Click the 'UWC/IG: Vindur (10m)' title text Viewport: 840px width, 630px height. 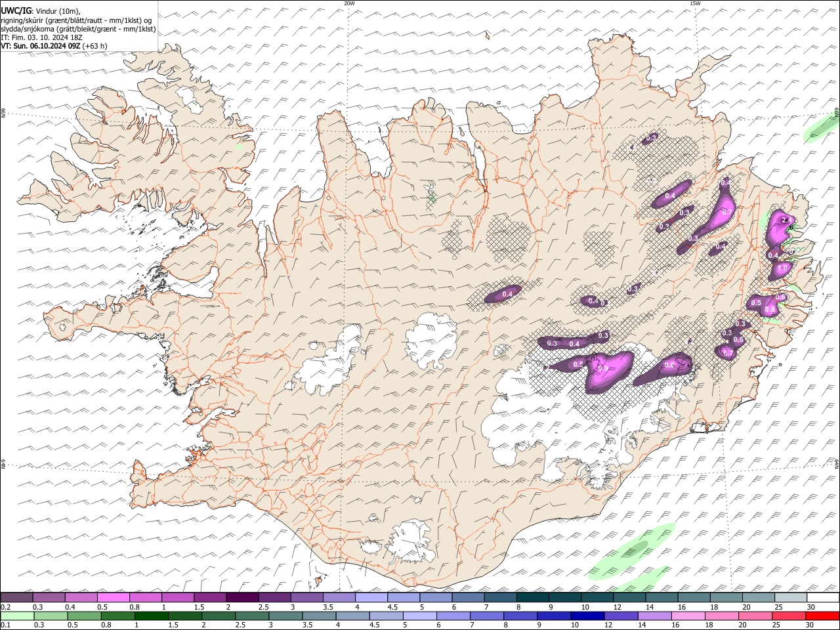pos(41,10)
